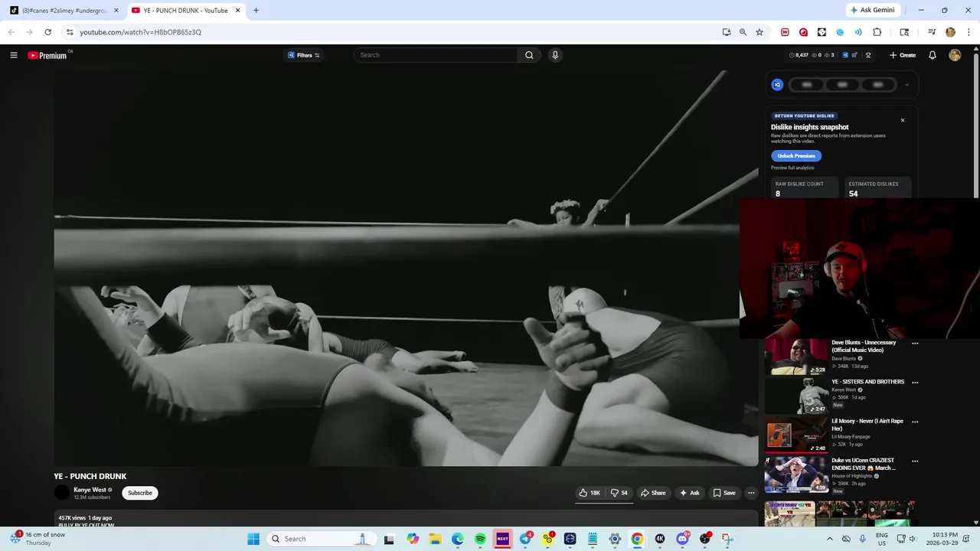The height and width of the screenshot is (551, 980).
Task: Like the video with thumbs up
Action: coord(590,493)
